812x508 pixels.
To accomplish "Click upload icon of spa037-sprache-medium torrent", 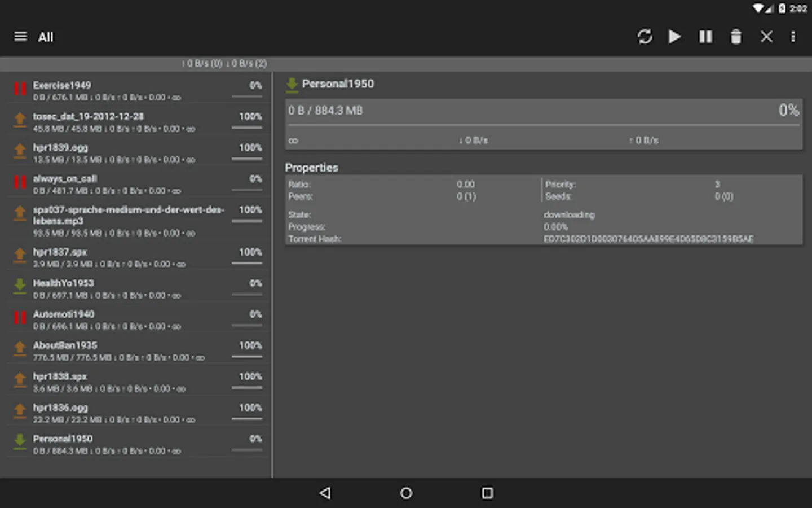I will (x=20, y=213).
